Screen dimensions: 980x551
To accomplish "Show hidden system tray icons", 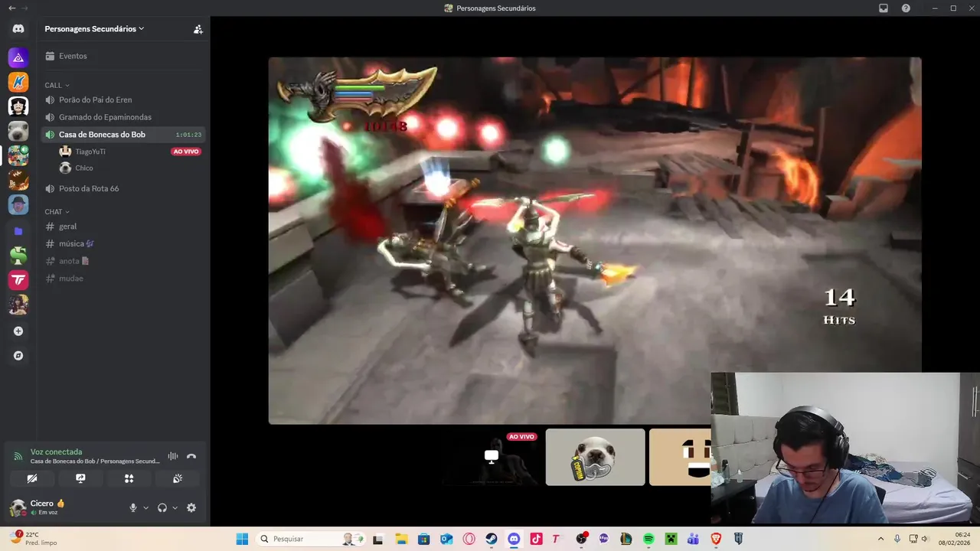I will [x=880, y=539].
